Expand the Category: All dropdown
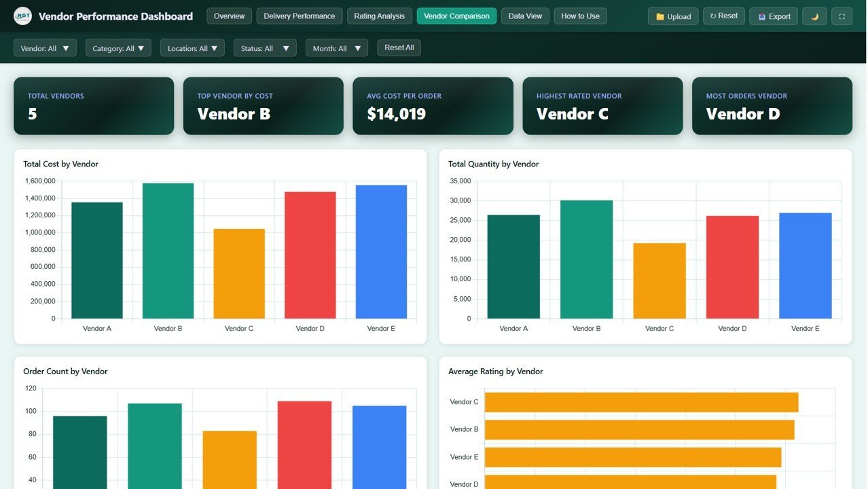868x489 pixels. [x=118, y=48]
